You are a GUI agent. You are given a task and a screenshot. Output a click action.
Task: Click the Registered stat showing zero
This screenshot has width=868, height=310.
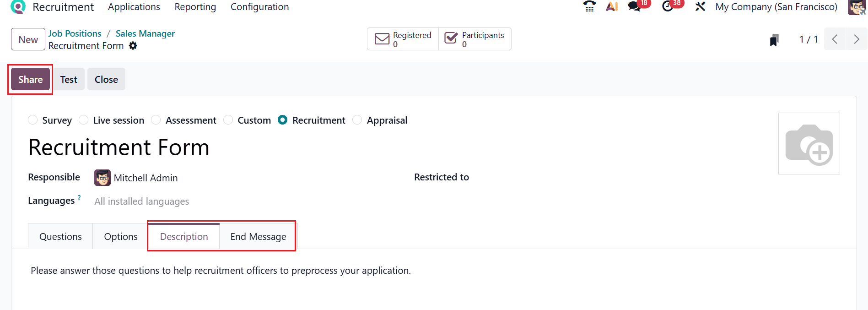pos(402,38)
